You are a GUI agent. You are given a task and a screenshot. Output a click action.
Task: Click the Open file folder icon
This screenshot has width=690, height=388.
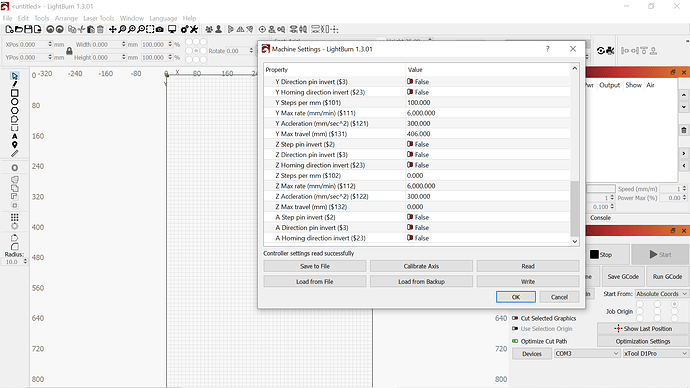click(x=18, y=29)
